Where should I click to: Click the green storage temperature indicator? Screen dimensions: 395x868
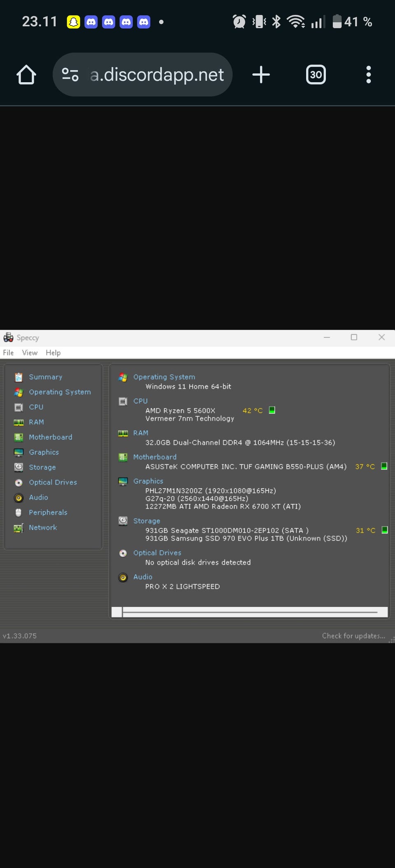(x=385, y=530)
